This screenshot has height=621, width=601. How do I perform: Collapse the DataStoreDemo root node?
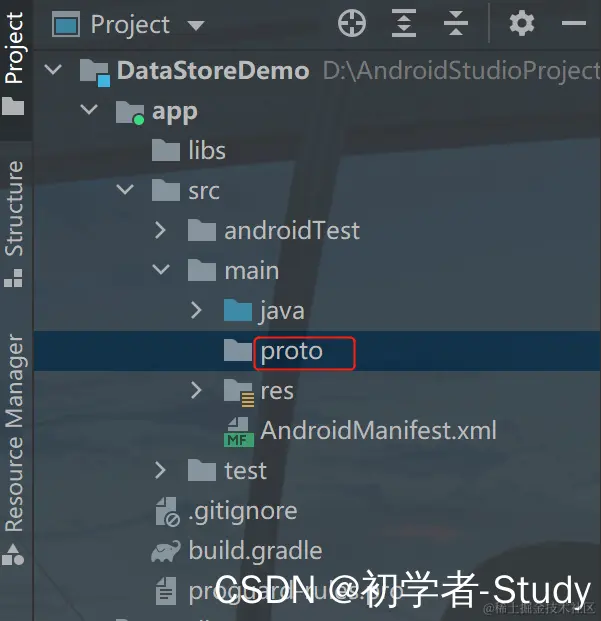point(53,70)
